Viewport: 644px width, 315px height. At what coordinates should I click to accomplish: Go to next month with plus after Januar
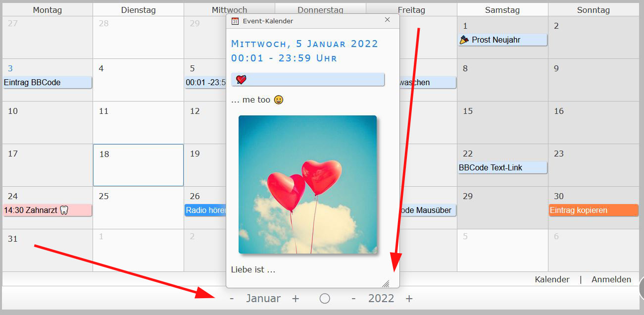pyautogui.click(x=296, y=298)
